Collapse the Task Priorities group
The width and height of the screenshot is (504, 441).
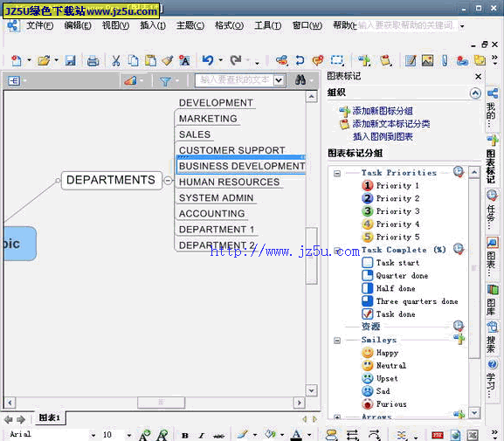[x=337, y=173]
